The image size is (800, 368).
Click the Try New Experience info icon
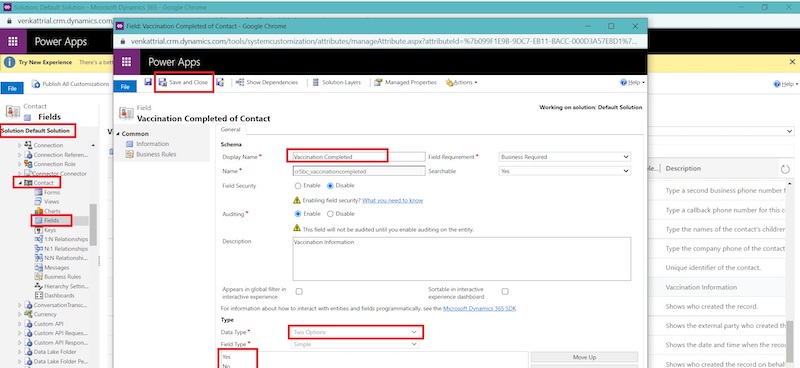click(x=10, y=62)
